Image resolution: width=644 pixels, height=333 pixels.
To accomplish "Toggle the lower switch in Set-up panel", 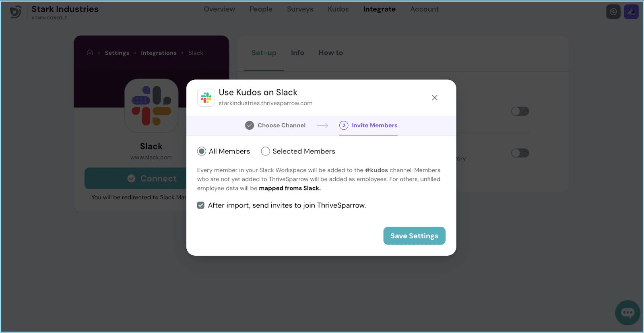I will click(520, 153).
